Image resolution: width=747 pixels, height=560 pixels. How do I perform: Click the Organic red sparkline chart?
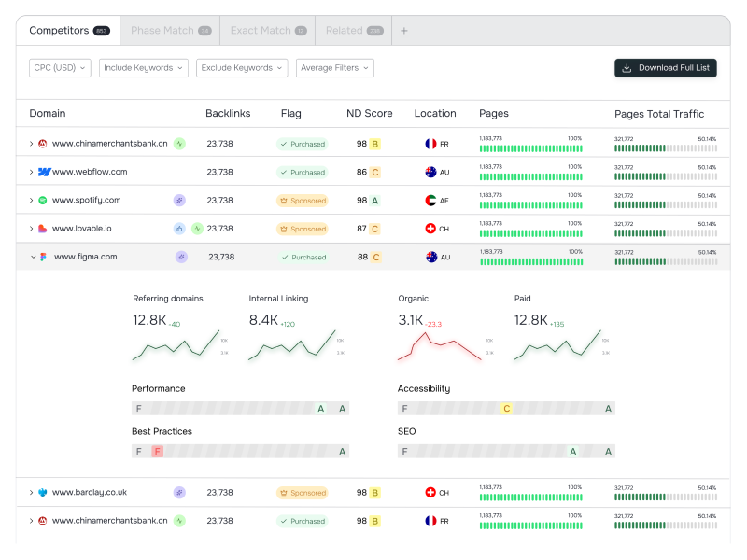pos(440,345)
